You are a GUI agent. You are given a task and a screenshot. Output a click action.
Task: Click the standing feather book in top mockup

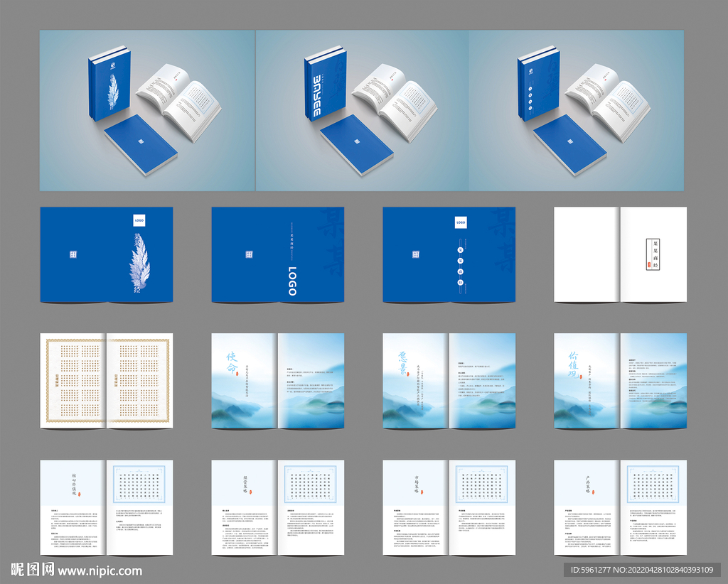click(x=109, y=84)
